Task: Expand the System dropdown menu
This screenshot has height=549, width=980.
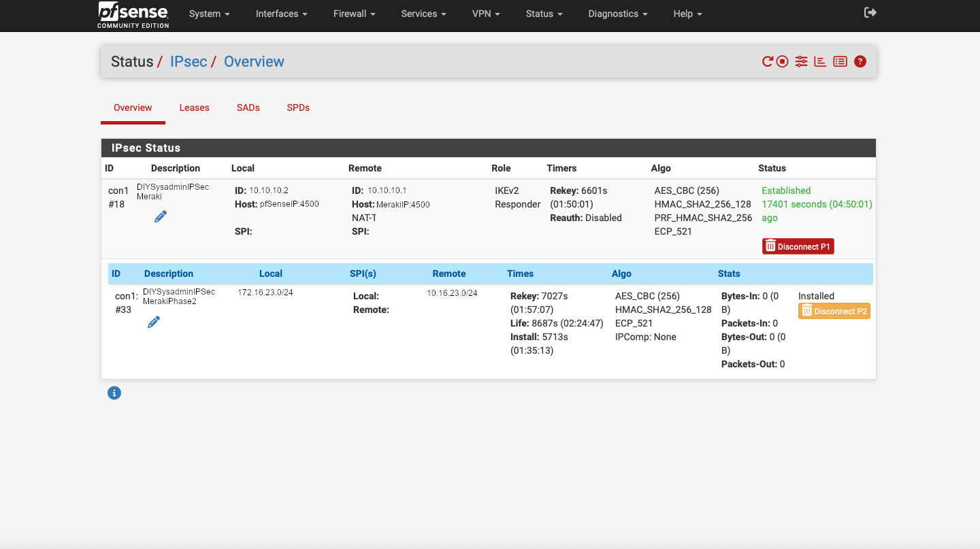Action: pyautogui.click(x=209, y=14)
